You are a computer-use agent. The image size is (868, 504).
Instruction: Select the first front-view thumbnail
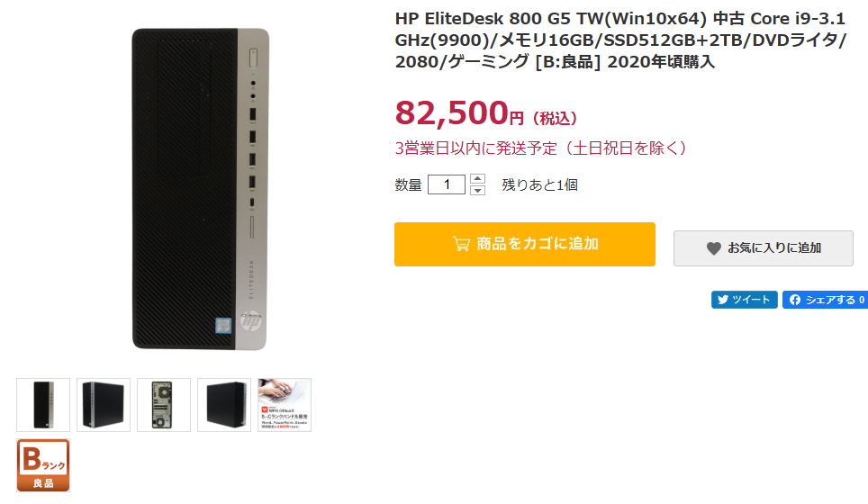(x=43, y=405)
